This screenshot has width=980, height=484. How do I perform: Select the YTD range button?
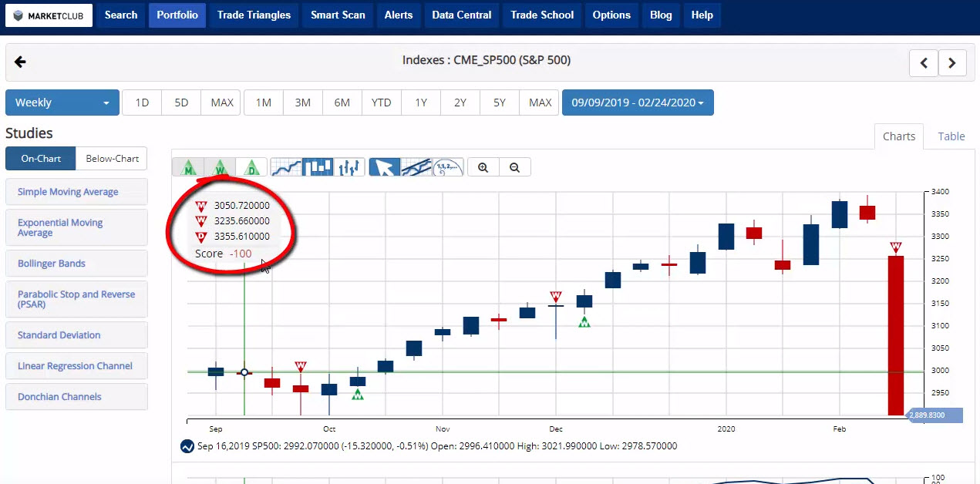(x=382, y=103)
